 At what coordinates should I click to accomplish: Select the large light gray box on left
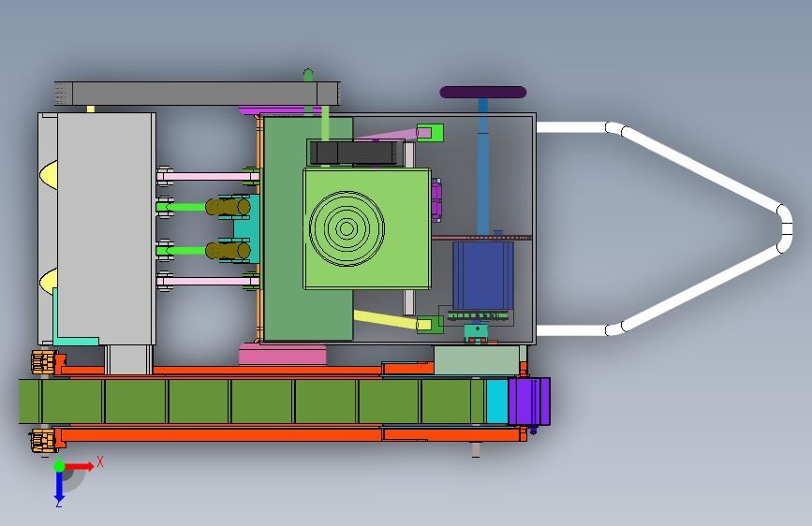[106, 228]
